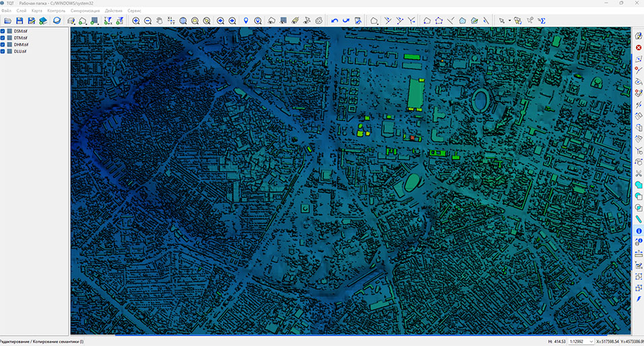The image size is (644, 346).
Task: Select the DTM.tif layer name
Action: pyautogui.click(x=20, y=38)
